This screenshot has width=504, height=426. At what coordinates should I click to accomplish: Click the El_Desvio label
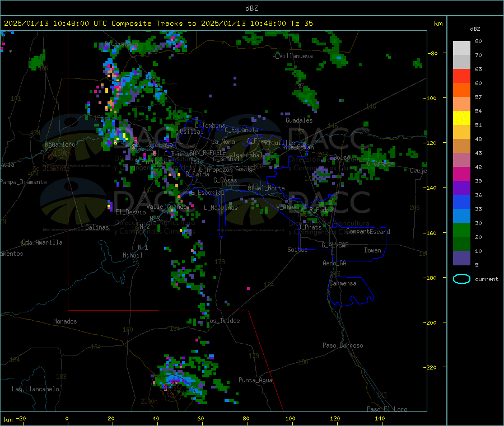click(x=130, y=212)
